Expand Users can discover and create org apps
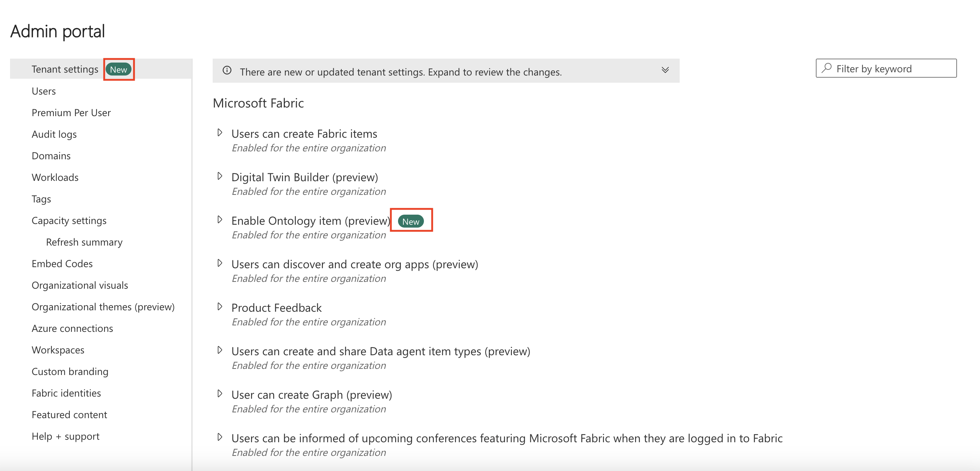Screen dimensions: 980x471 pyautogui.click(x=220, y=263)
